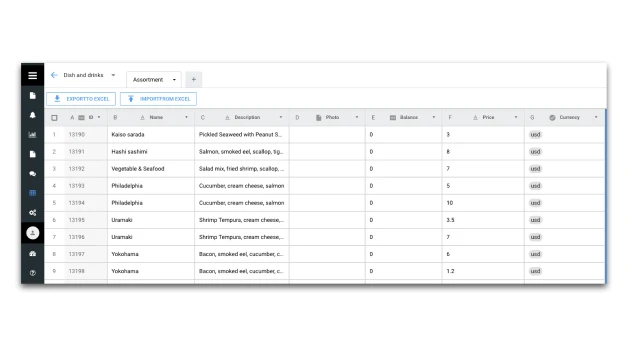Select Yokohama in row 13197
This screenshot has height=360, width=640.
pyautogui.click(x=151, y=254)
